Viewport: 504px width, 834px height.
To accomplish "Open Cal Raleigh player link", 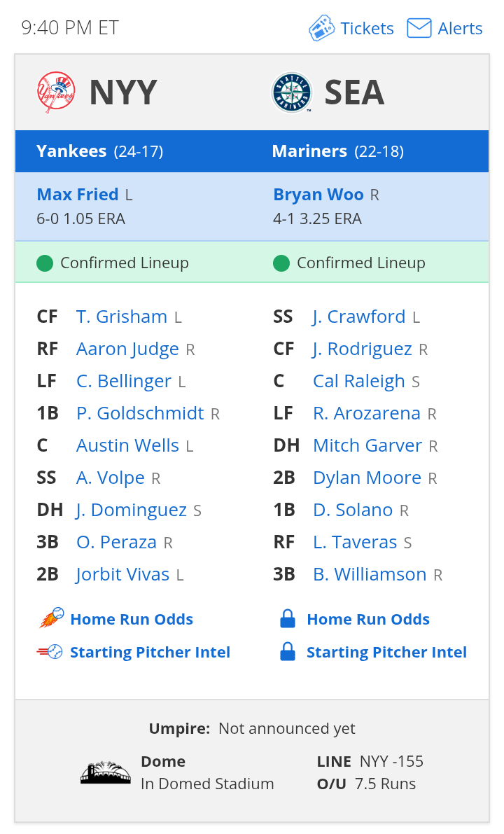I will [359, 381].
